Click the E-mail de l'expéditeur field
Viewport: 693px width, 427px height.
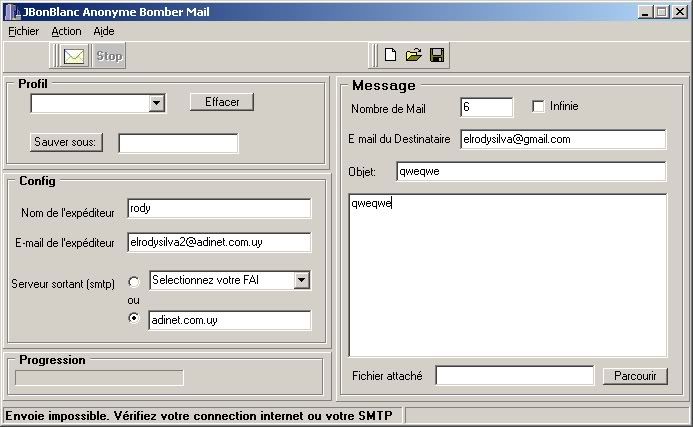(x=219, y=243)
